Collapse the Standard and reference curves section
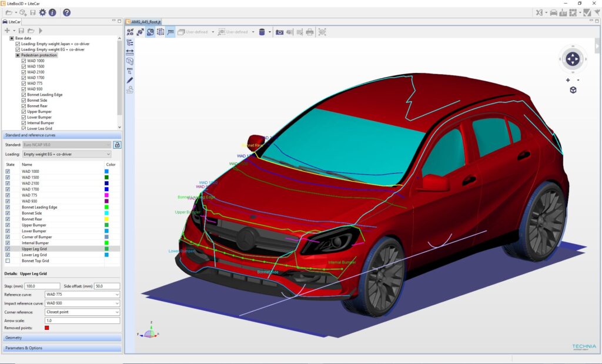Screen dimensions: 602x364 pyautogui.click(x=62, y=135)
